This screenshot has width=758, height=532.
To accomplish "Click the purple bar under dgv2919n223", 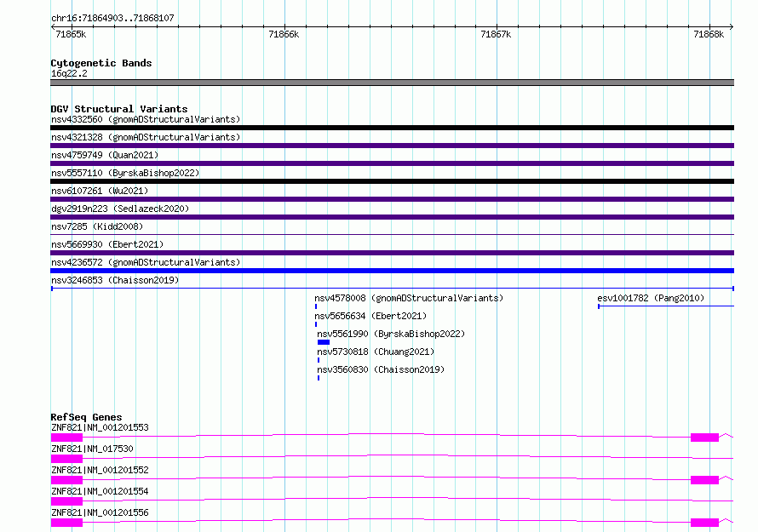I will click(x=392, y=217).
